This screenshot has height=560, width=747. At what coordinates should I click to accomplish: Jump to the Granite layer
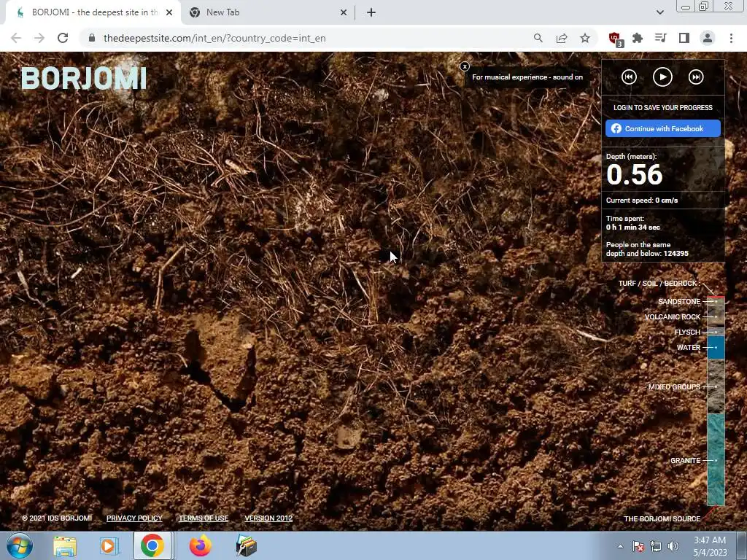pyautogui.click(x=685, y=460)
